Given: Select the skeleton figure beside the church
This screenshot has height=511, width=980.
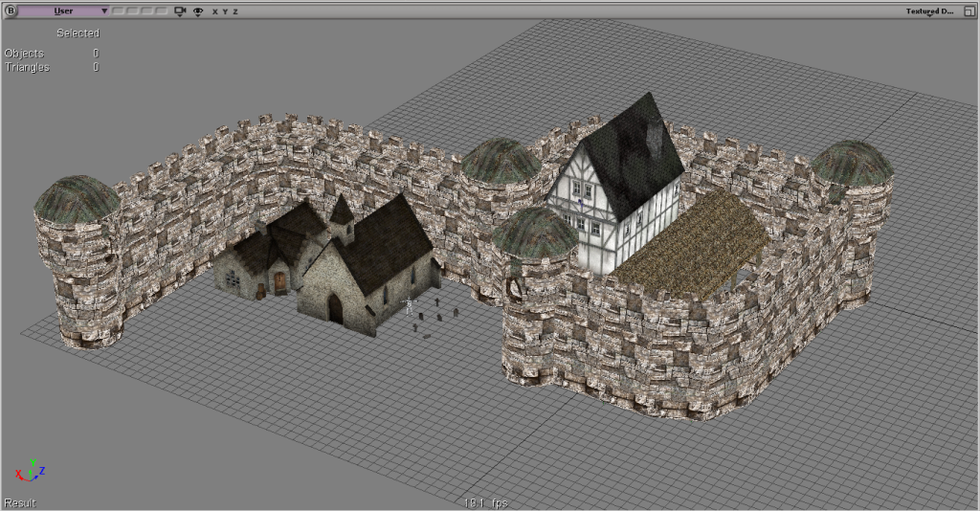Looking at the screenshot, I should tap(410, 306).
